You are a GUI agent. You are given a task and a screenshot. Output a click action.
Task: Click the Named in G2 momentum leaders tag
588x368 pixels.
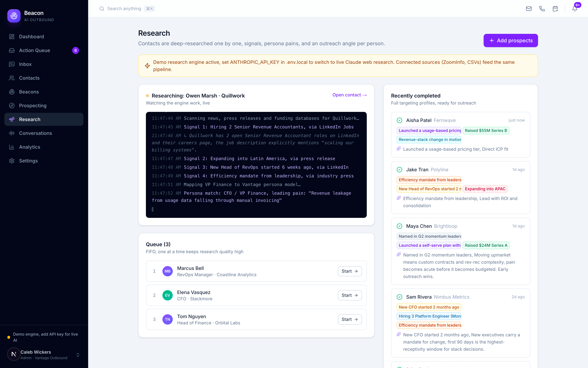pos(429,236)
